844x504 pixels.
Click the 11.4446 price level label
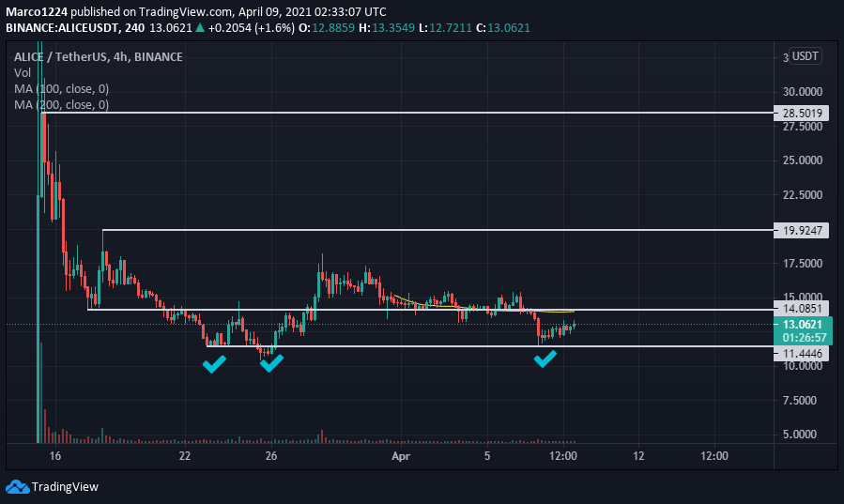click(802, 354)
